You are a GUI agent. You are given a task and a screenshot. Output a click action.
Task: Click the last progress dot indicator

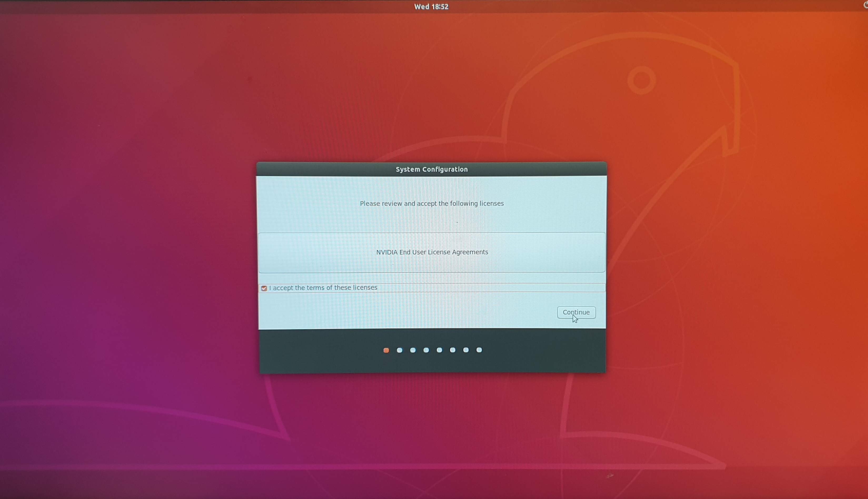pyautogui.click(x=479, y=350)
